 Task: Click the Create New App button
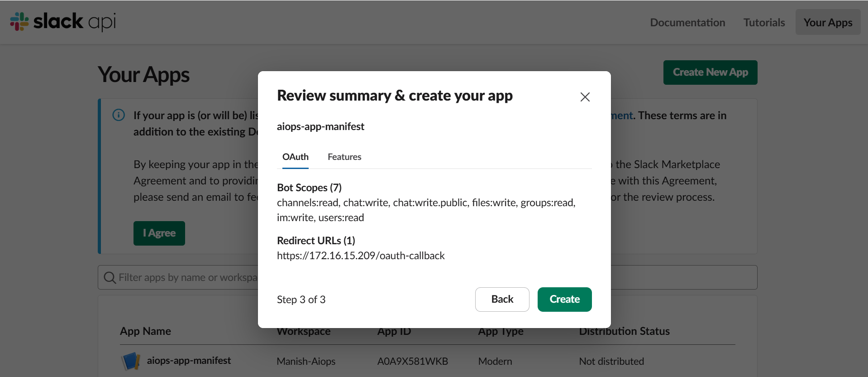pos(710,72)
